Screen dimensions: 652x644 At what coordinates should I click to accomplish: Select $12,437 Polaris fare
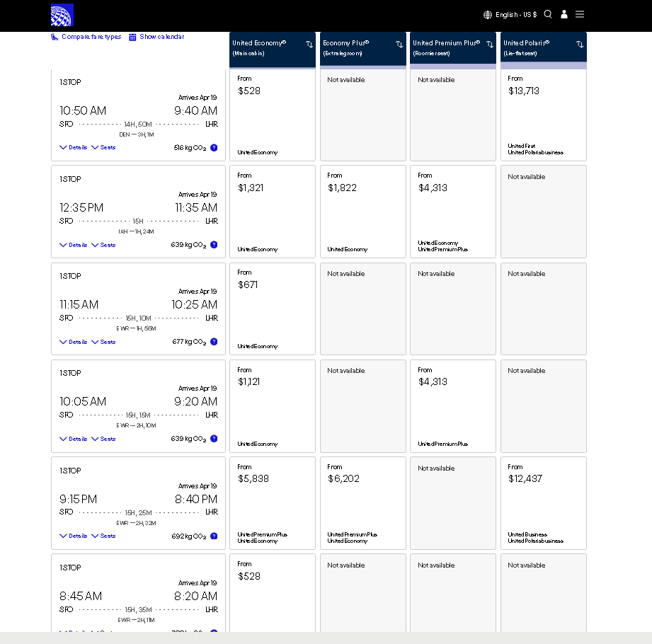click(544, 503)
